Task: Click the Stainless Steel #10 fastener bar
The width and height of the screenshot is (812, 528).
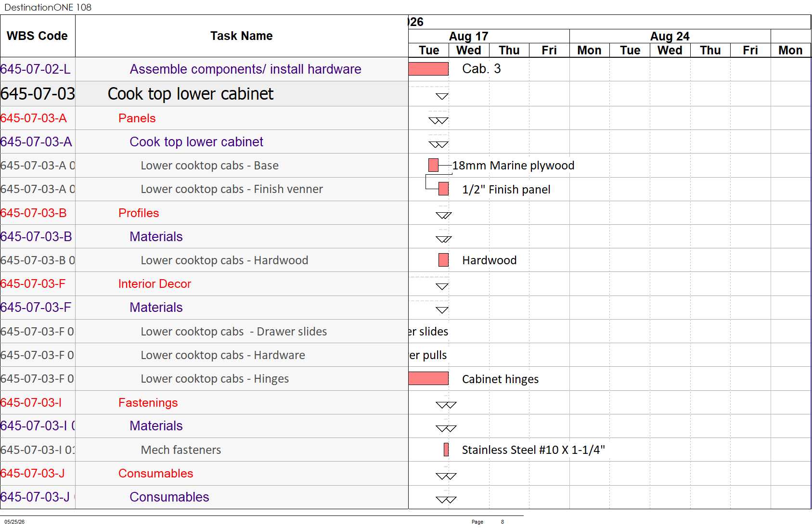Action: [446, 450]
